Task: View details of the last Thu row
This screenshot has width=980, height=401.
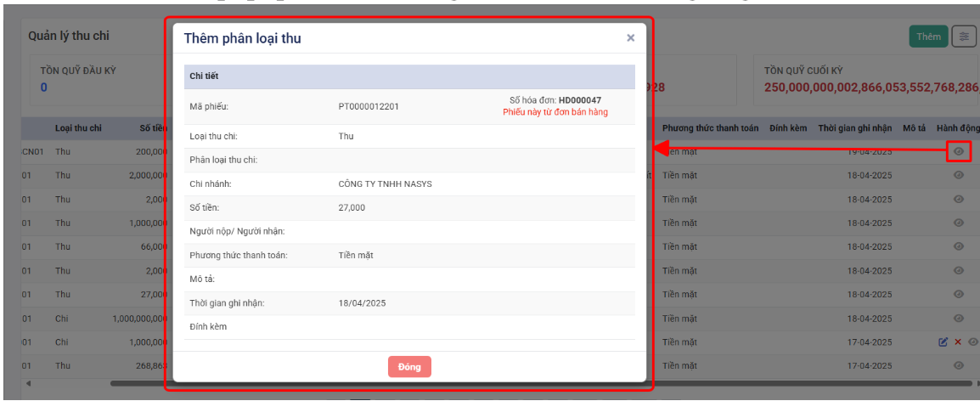Action: click(x=958, y=365)
